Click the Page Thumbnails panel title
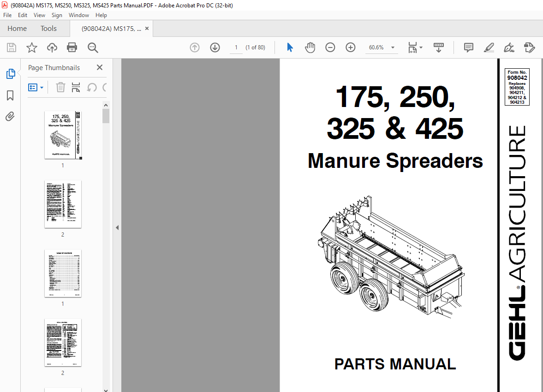Viewport: 543px width, 392px height. 54,67
